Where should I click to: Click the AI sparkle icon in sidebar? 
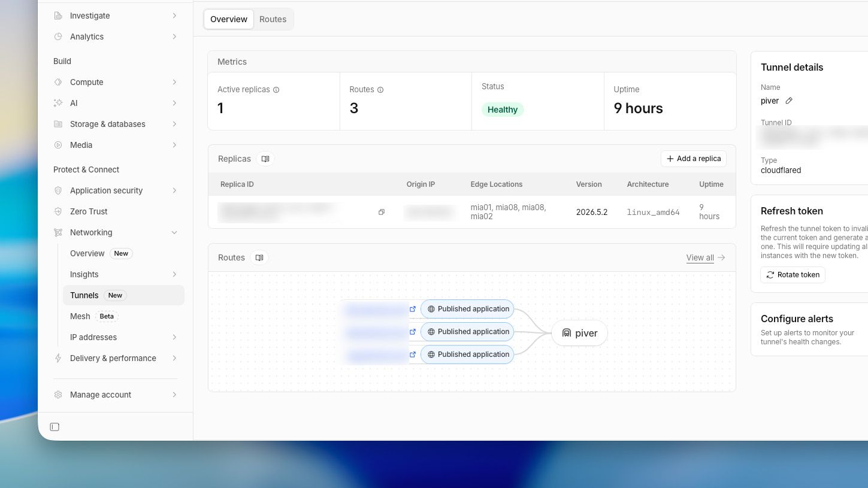tap(58, 103)
